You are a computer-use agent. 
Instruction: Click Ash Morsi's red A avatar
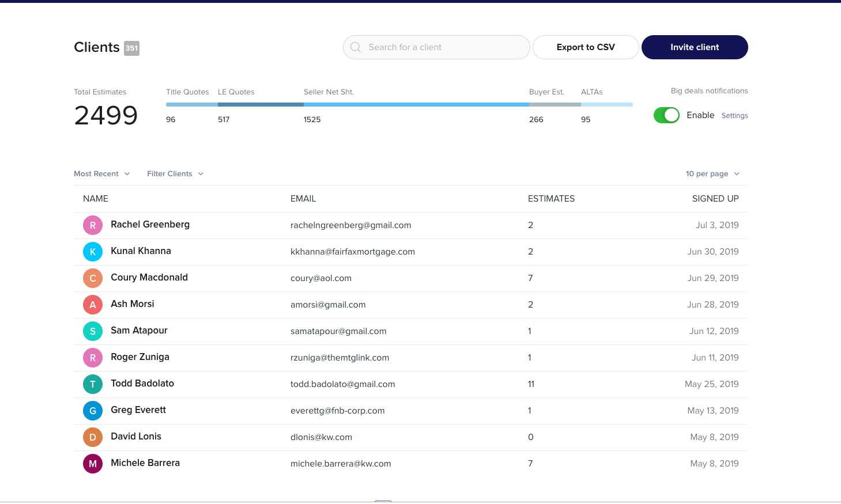(x=93, y=305)
